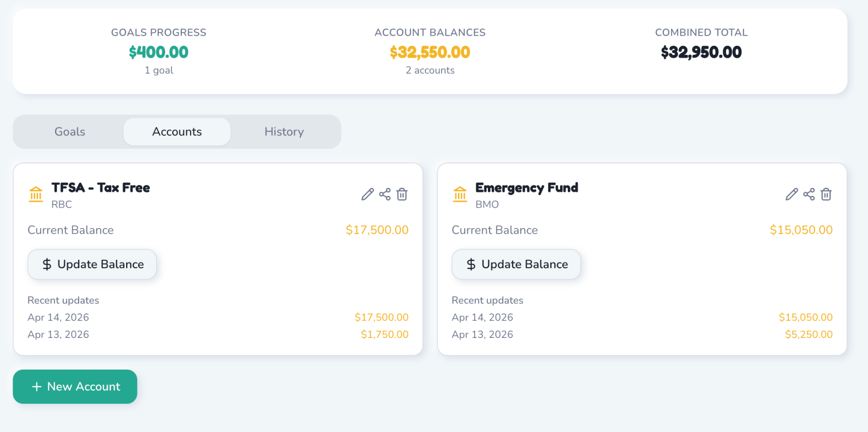Image resolution: width=868 pixels, height=432 pixels.
Task: Edit the TFSA - Tax Free account
Action: click(368, 195)
